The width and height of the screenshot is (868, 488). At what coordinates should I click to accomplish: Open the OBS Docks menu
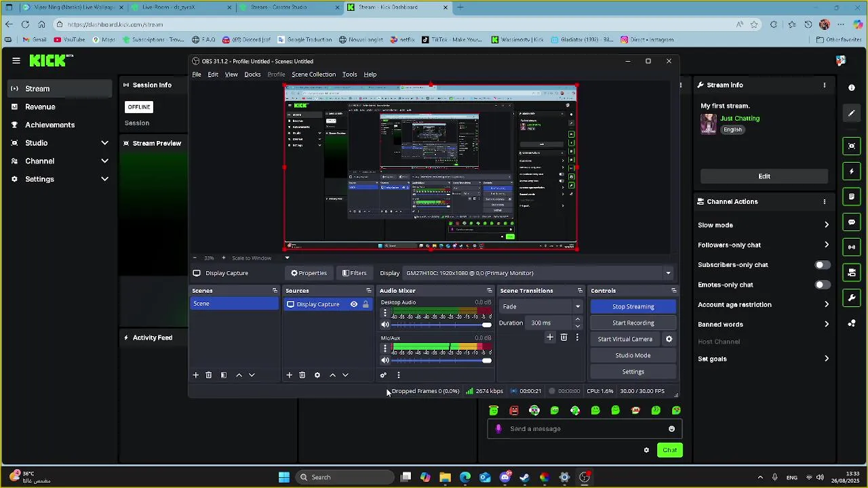coord(252,75)
